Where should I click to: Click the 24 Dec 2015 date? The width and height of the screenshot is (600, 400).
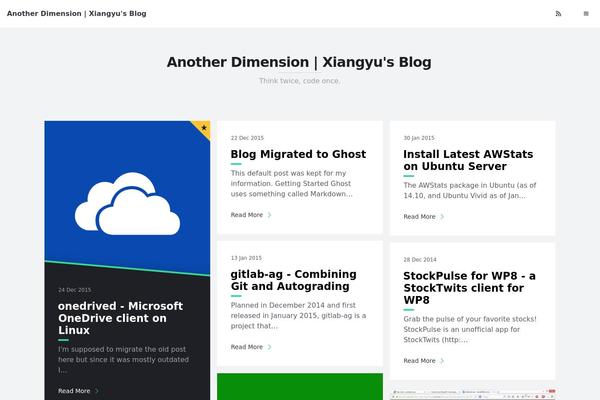point(75,290)
